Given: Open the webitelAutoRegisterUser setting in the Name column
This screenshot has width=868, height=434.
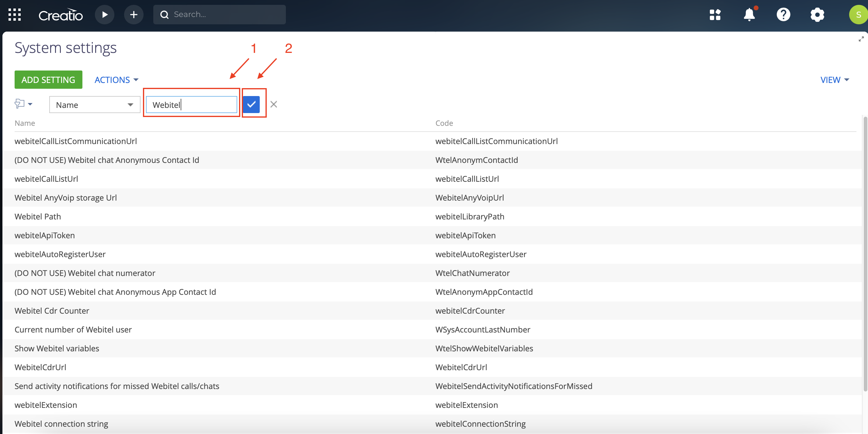Looking at the screenshot, I should 60,254.
